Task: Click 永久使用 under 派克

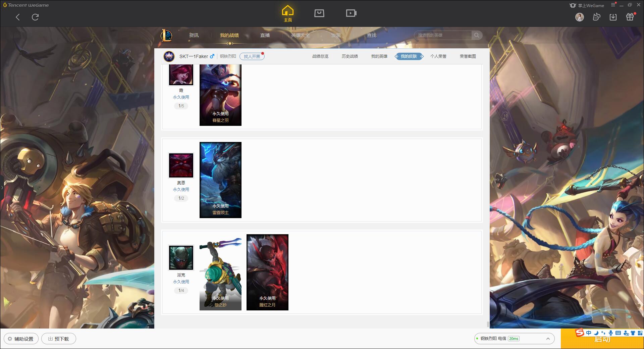Action: 181,282
